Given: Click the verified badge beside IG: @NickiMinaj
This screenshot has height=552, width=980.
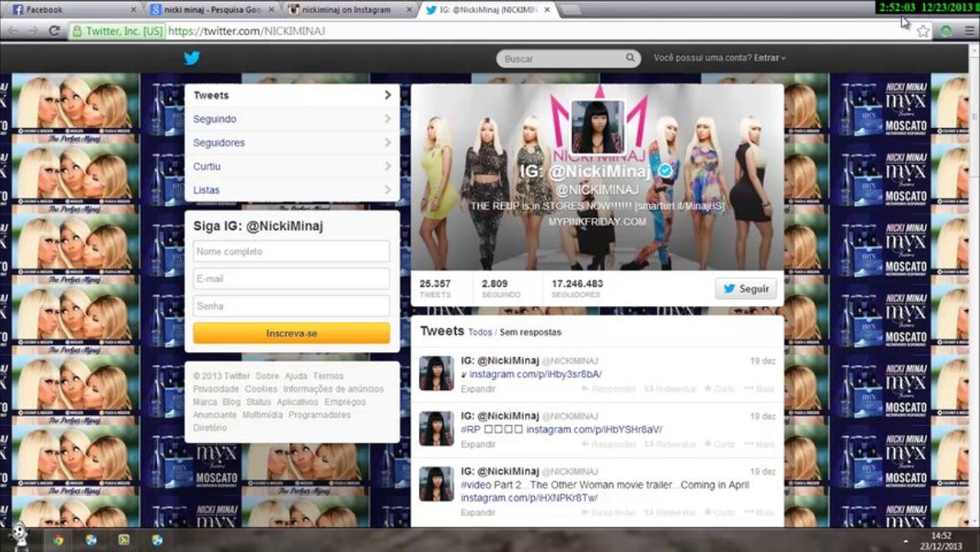Looking at the screenshot, I should 666,171.
